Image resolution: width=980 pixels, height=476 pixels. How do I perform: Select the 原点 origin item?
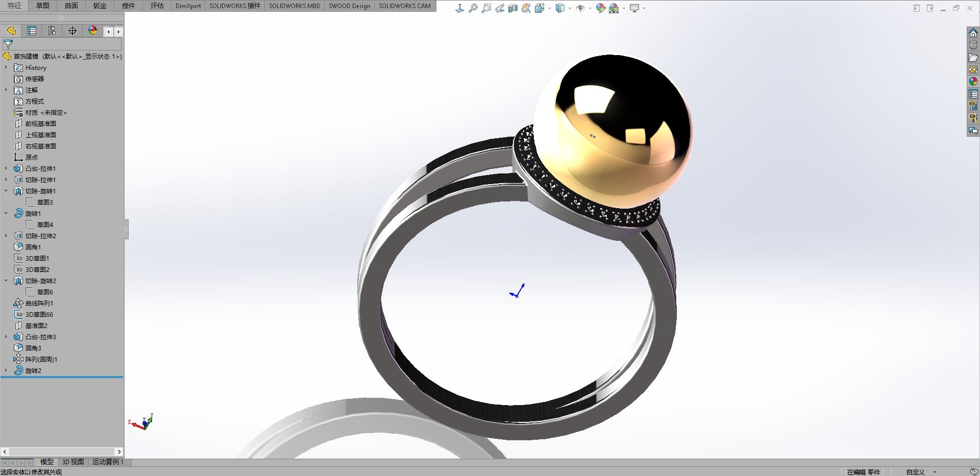[26, 157]
